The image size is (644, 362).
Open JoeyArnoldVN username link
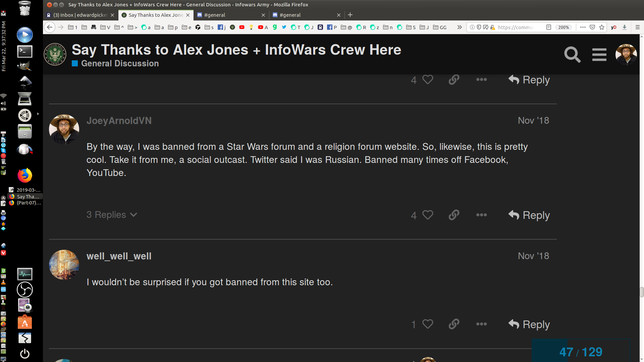(119, 121)
